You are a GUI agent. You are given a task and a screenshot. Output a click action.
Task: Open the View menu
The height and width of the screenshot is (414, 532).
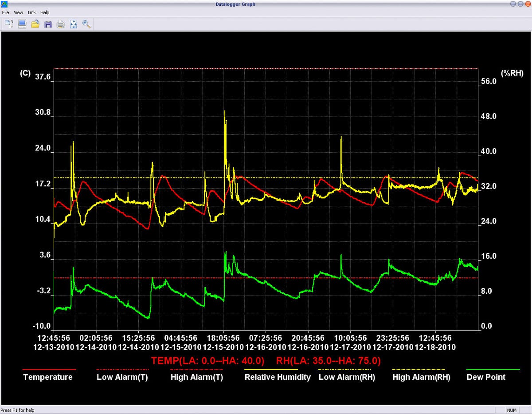point(18,12)
